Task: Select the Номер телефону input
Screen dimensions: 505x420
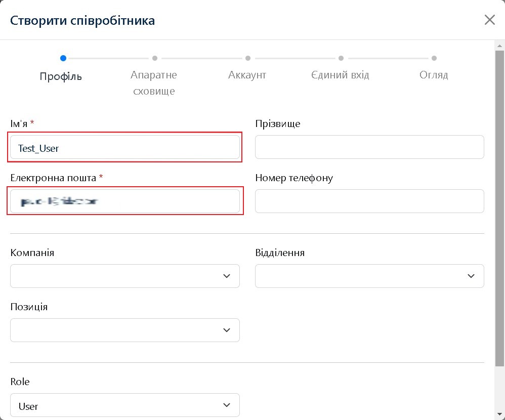Action: (369, 201)
